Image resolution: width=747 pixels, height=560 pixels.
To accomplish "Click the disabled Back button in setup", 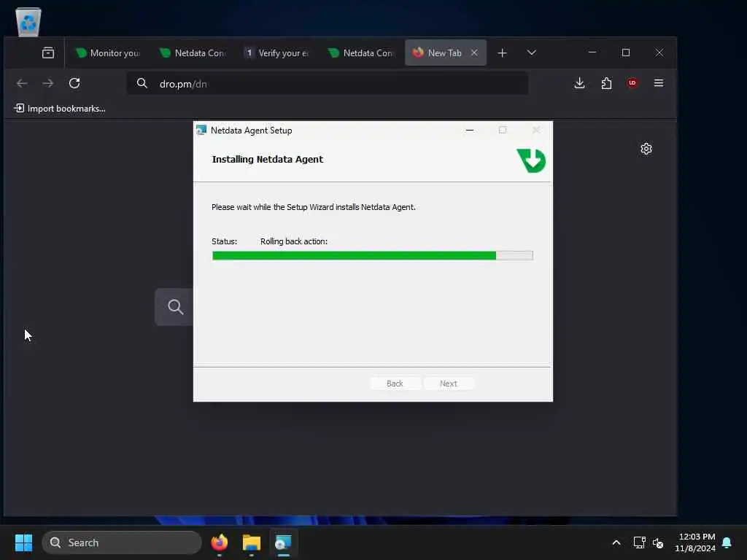I will pos(395,384).
